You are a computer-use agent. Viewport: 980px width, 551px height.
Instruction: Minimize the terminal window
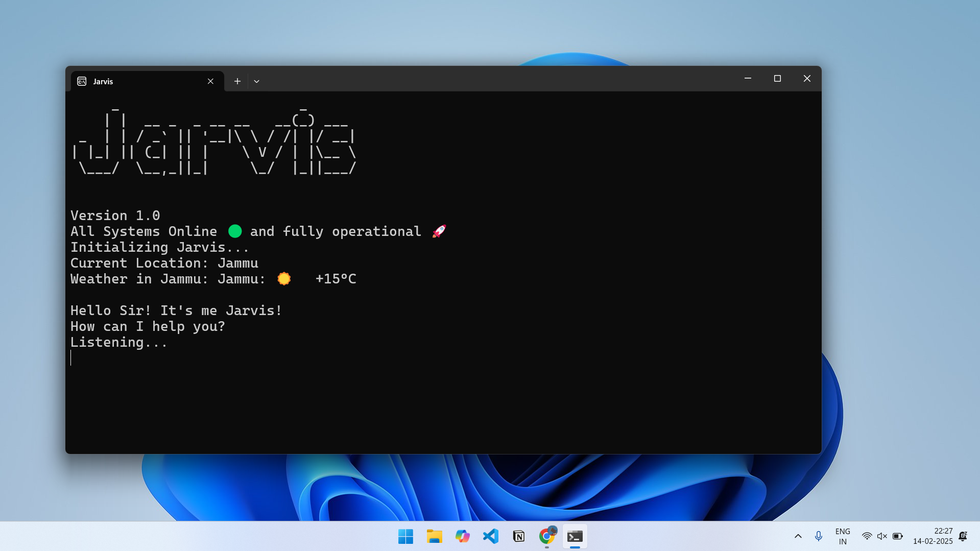(x=748, y=79)
